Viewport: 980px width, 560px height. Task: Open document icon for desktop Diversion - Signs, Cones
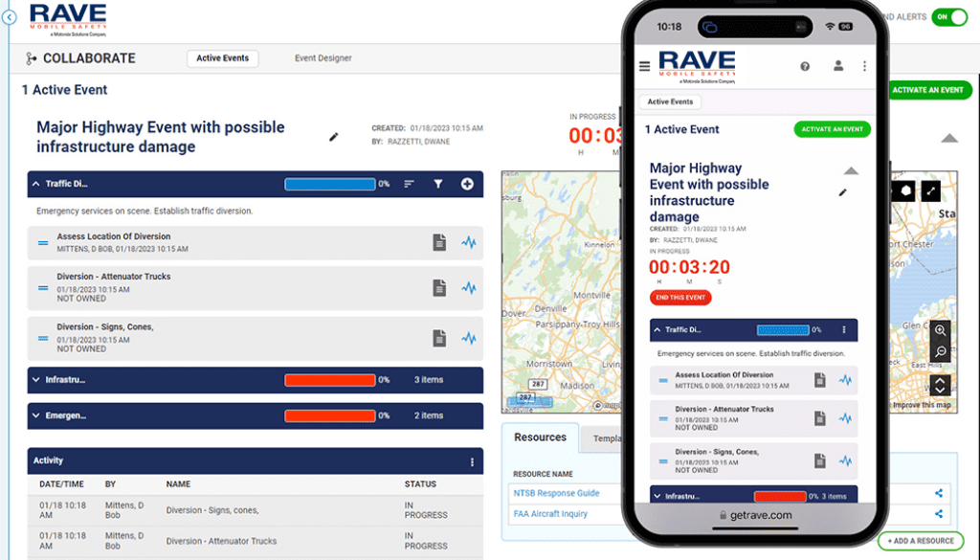click(439, 338)
